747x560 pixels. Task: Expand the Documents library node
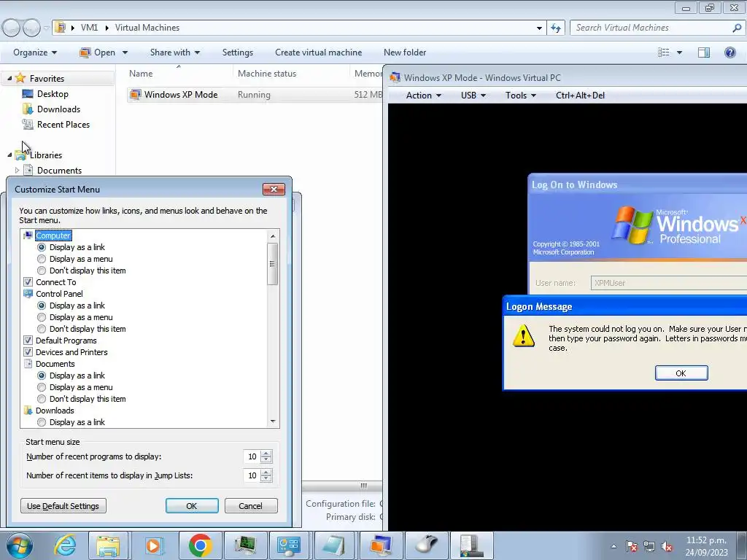pyautogui.click(x=18, y=170)
